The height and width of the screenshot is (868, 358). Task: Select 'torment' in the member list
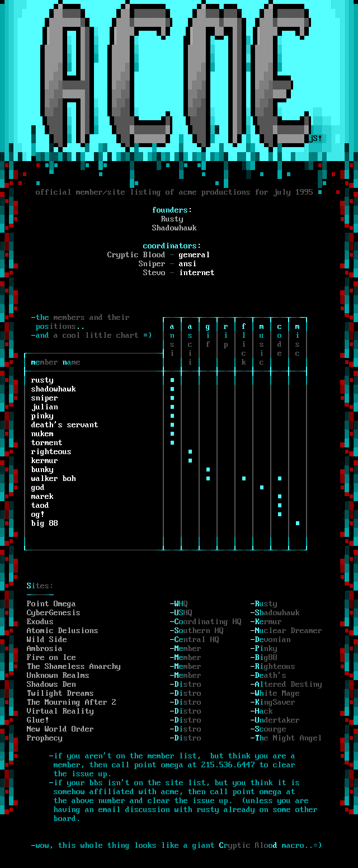coord(46,443)
